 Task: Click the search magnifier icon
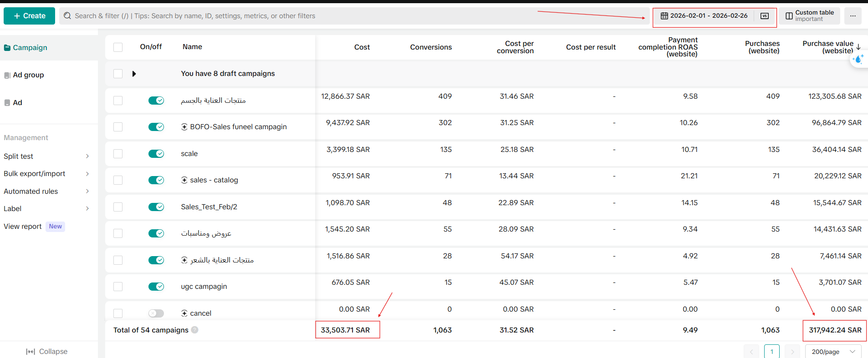click(x=67, y=16)
